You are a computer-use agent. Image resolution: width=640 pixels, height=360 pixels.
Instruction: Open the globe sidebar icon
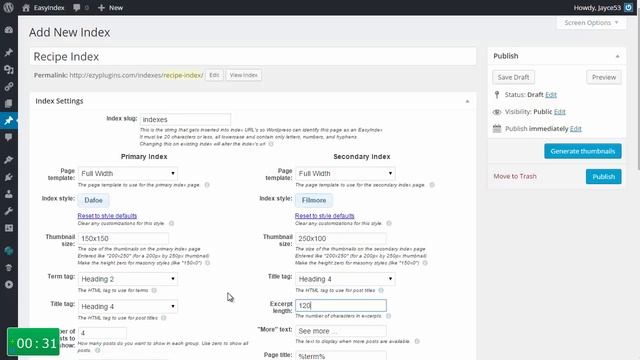9,251
